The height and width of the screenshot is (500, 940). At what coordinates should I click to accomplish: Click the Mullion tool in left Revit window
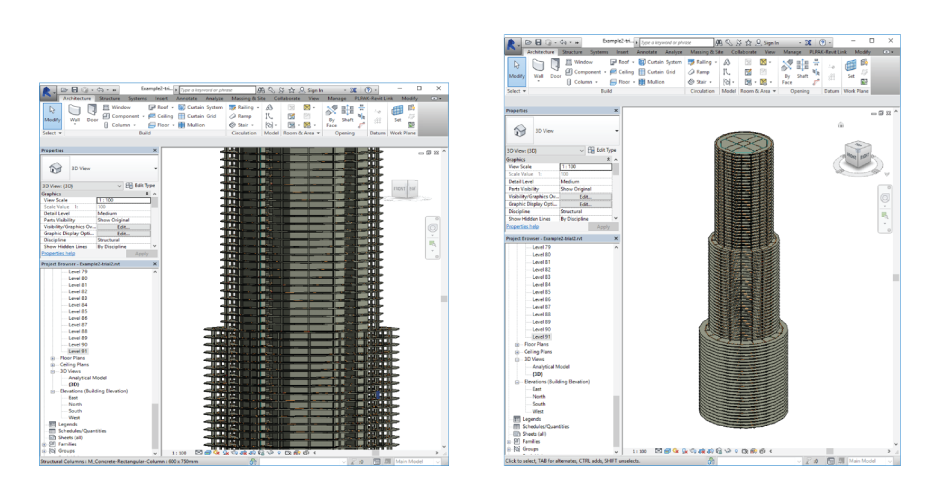pos(192,125)
